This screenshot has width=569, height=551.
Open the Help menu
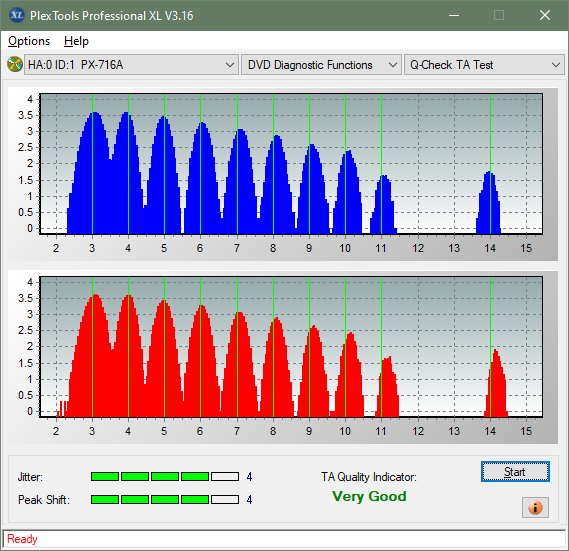[76, 41]
